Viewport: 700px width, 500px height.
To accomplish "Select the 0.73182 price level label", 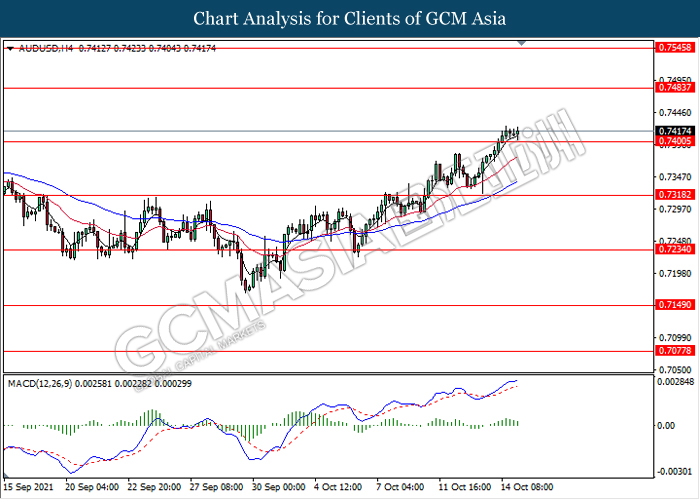I will [675, 195].
